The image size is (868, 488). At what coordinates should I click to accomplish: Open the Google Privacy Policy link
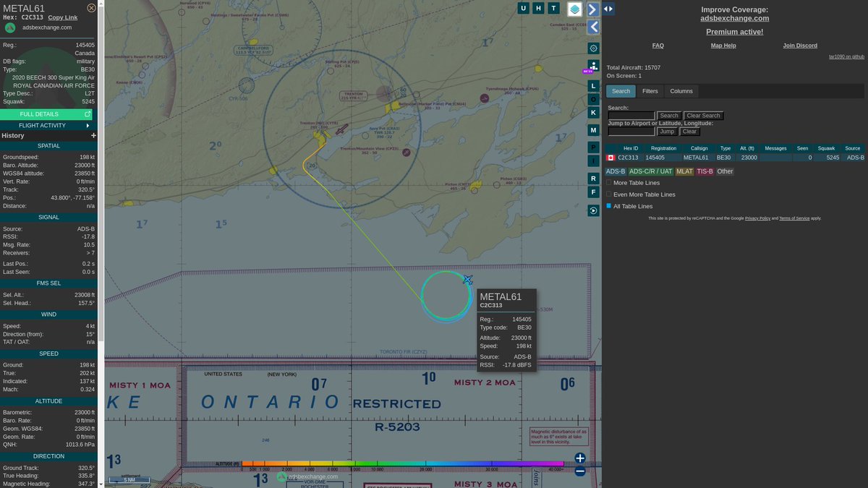[x=757, y=218]
